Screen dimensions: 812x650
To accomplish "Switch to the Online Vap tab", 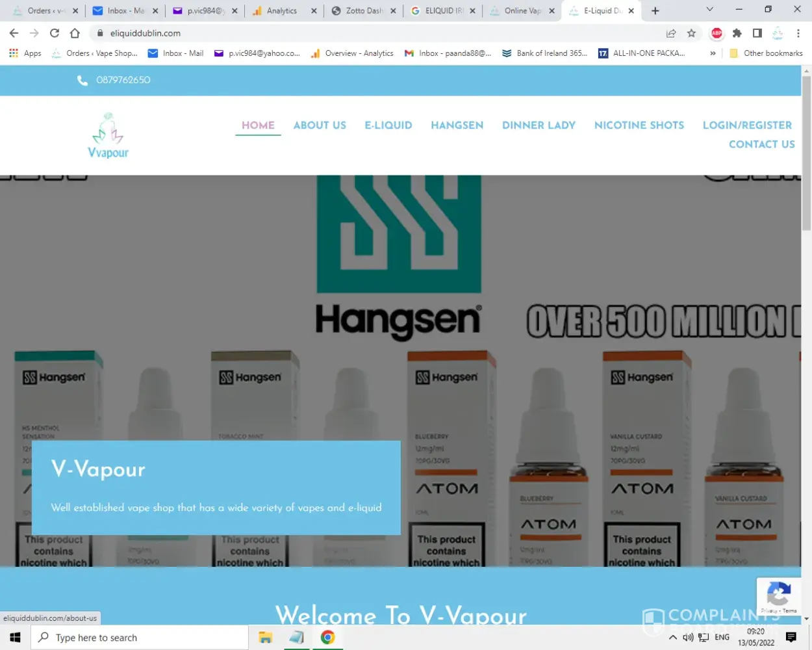I will coord(523,11).
